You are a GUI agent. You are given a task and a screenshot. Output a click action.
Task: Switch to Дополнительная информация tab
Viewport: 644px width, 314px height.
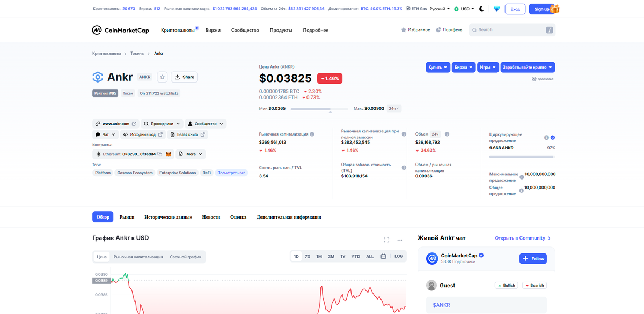pyautogui.click(x=289, y=217)
